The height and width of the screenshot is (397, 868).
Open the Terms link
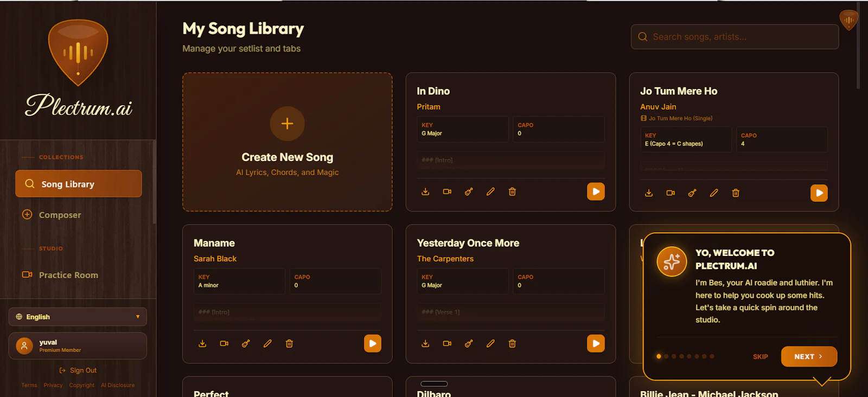[29, 385]
